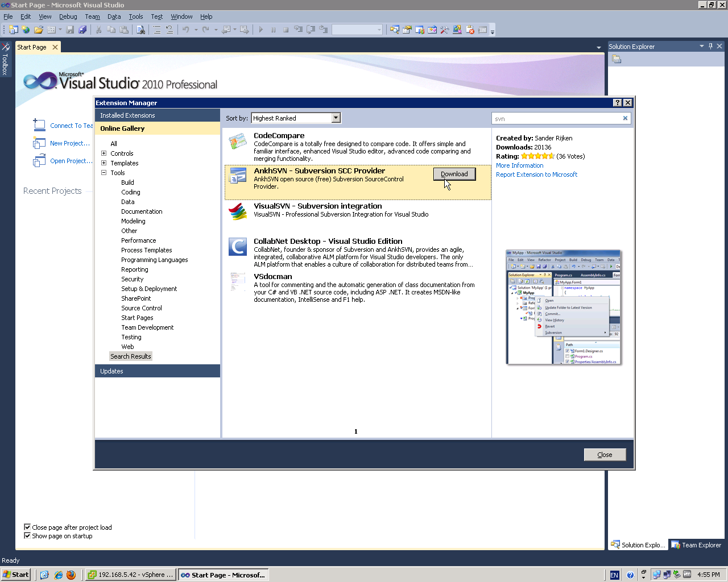Click the Cut toolbar icon
This screenshot has width=728, height=582.
98,30
